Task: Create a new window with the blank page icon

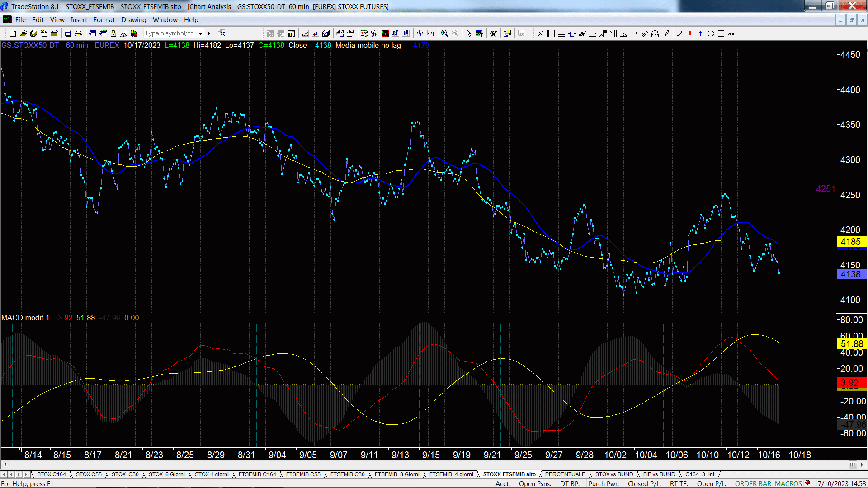Action: pyautogui.click(x=13, y=33)
